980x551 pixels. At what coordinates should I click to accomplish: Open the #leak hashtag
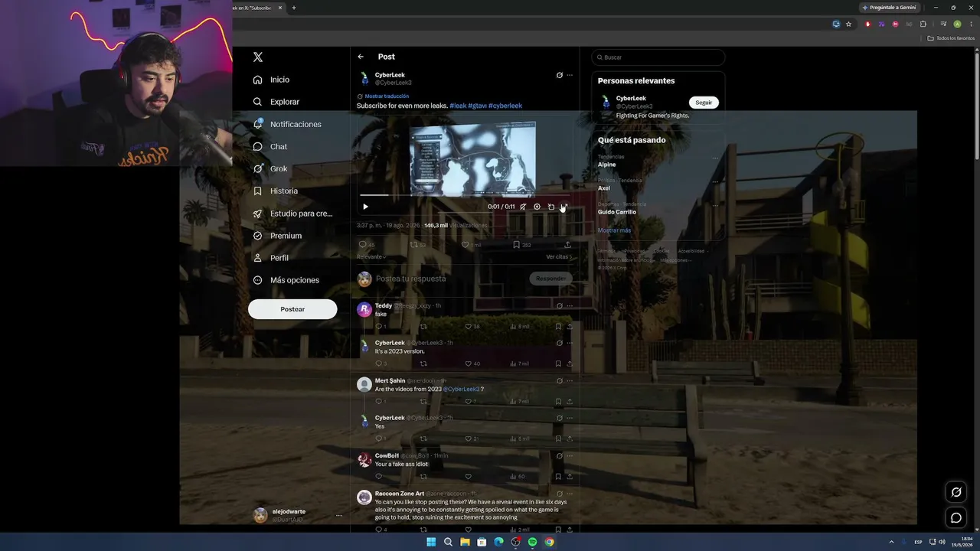[x=458, y=106]
